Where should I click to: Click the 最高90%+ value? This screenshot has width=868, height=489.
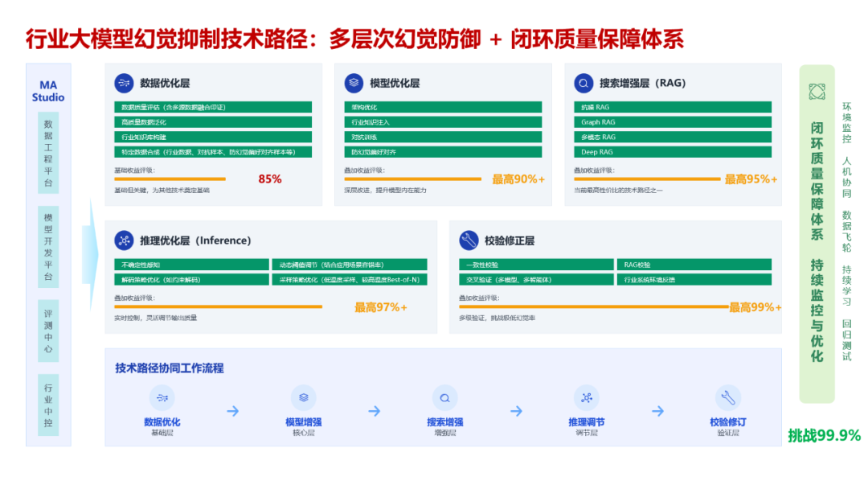[x=518, y=179]
